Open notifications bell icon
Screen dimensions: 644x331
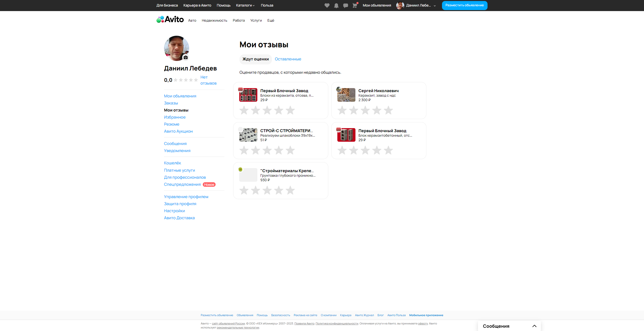click(x=336, y=5)
